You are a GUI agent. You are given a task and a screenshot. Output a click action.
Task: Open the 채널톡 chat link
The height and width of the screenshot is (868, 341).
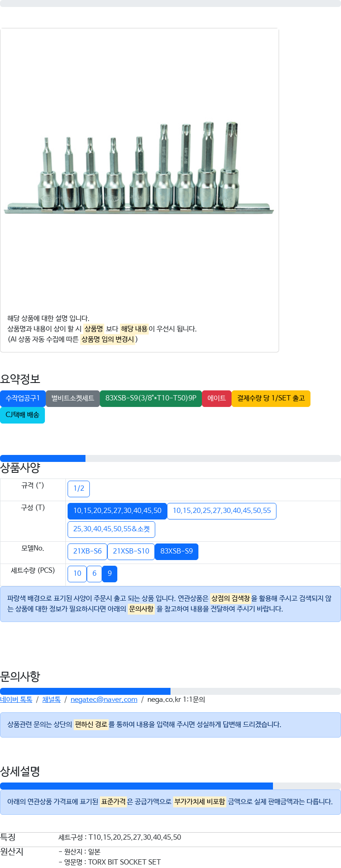51,700
